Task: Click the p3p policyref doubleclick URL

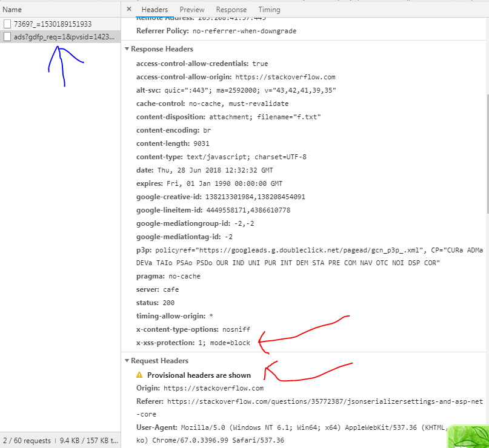Action: [x=288, y=250]
